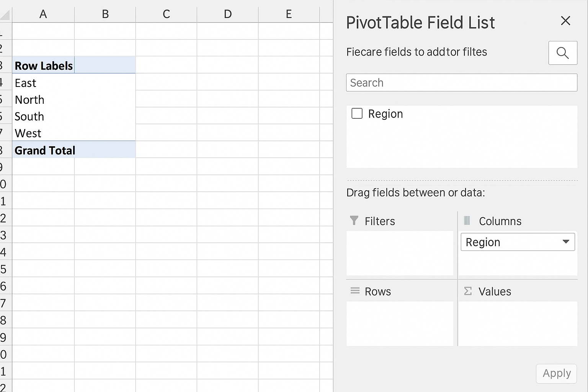The width and height of the screenshot is (588, 392).
Task: Select the Grand Total cell
Action: (x=43, y=150)
